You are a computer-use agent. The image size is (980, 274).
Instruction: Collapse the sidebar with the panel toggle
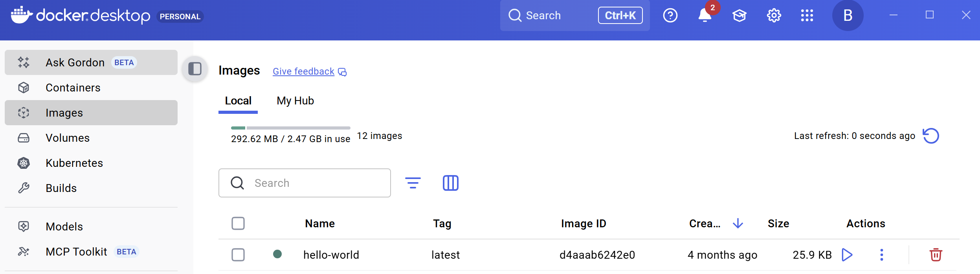(195, 69)
